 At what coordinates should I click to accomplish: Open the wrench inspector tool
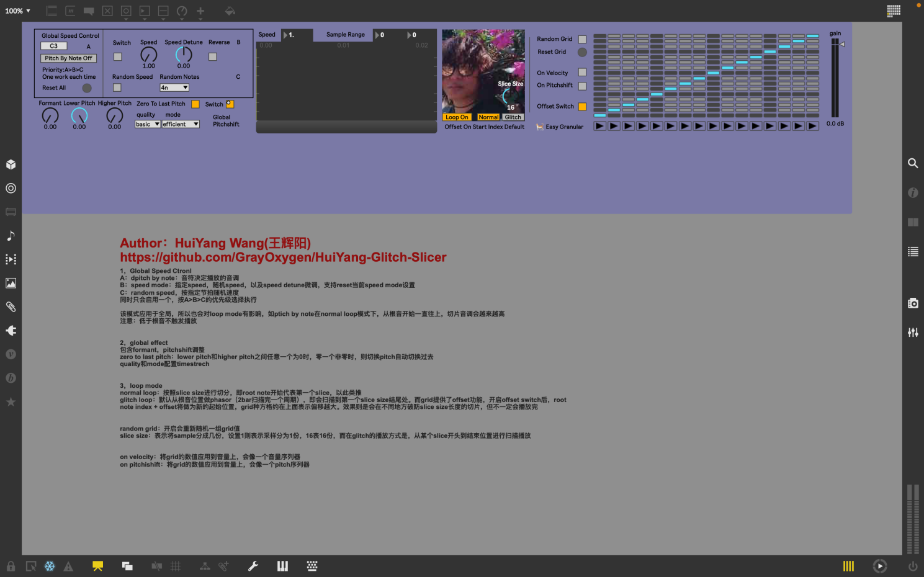253,566
